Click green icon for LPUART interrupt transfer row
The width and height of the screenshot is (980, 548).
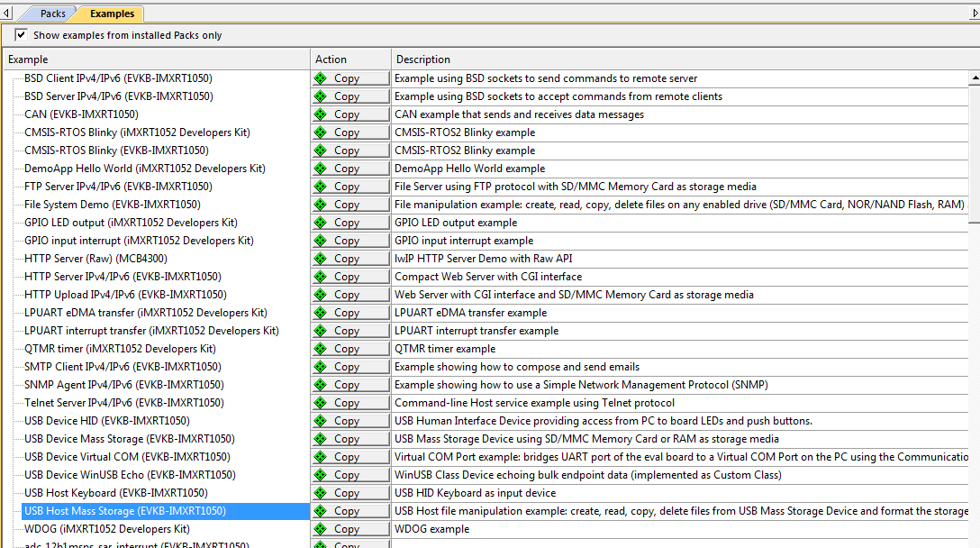tap(321, 331)
